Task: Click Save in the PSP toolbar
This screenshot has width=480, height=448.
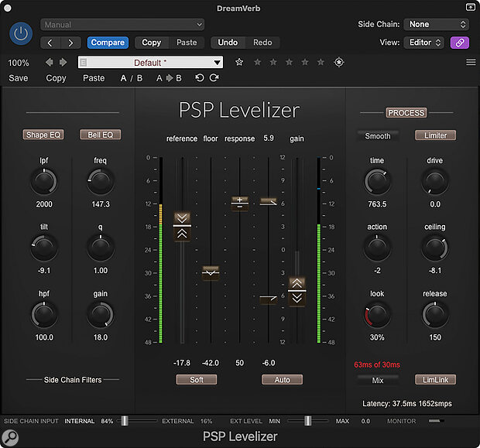Action: [x=19, y=78]
